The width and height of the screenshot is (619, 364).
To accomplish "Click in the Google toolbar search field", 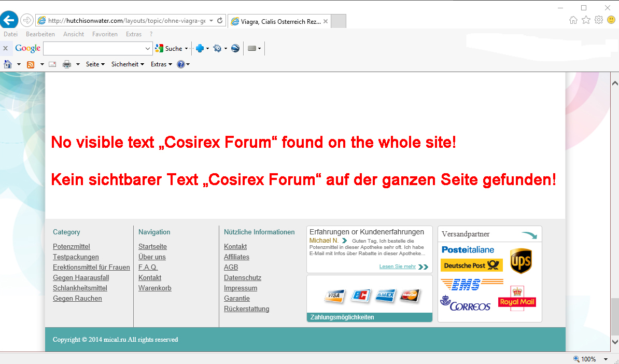I will point(93,48).
